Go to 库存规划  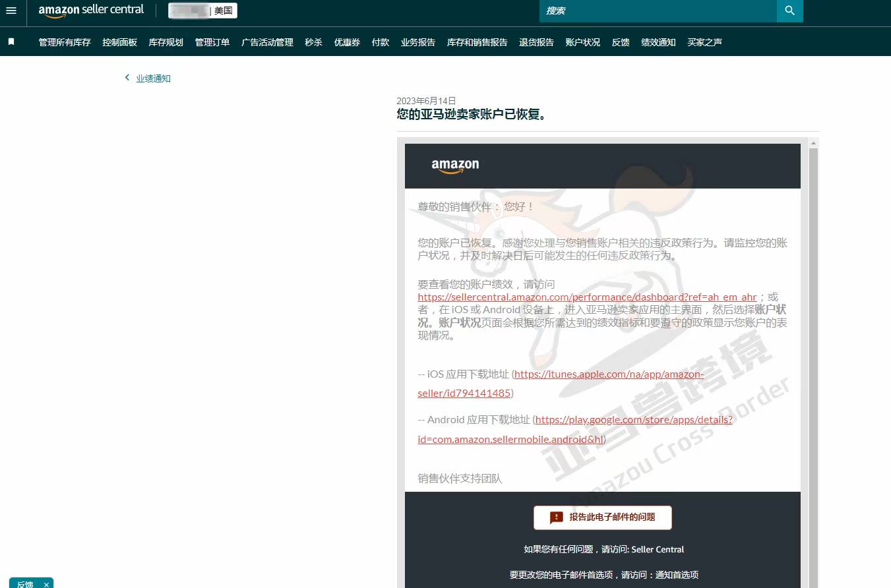(166, 42)
